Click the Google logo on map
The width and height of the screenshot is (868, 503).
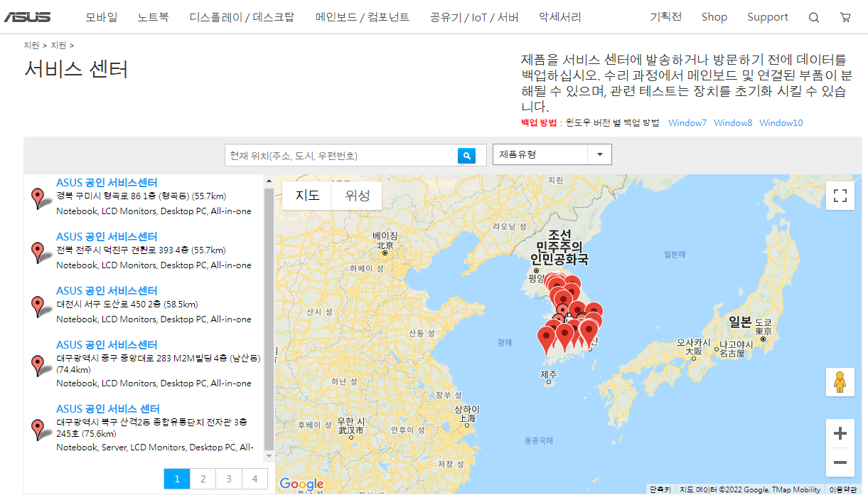[x=301, y=484]
